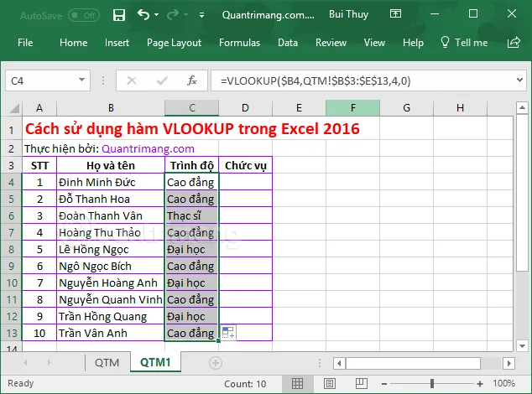This screenshot has width=532, height=394.
Task: Select Normal view icon in status bar
Action: pyautogui.click(x=298, y=384)
